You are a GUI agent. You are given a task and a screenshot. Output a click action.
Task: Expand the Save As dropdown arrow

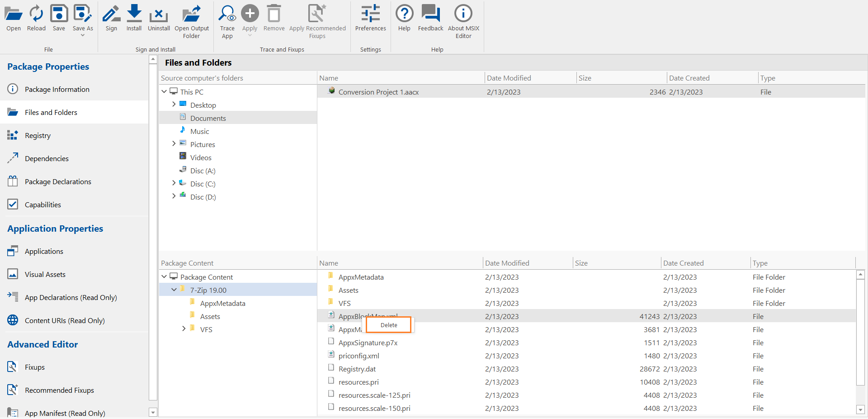click(83, 35)
